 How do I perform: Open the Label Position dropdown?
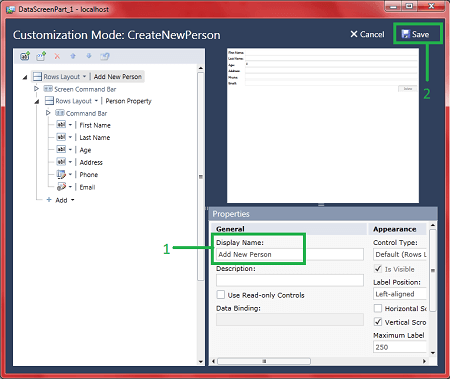pos(400,294)
